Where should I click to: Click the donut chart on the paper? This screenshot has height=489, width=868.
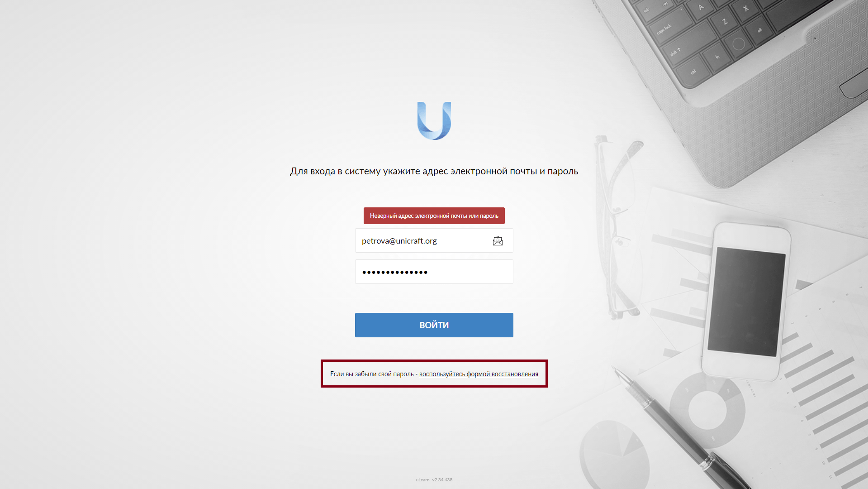(707, 410)
